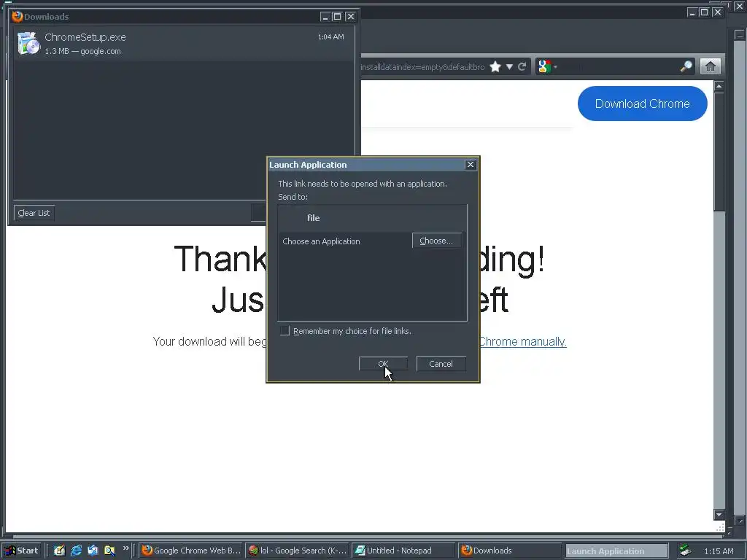Maximize the Downloads window

337,17
